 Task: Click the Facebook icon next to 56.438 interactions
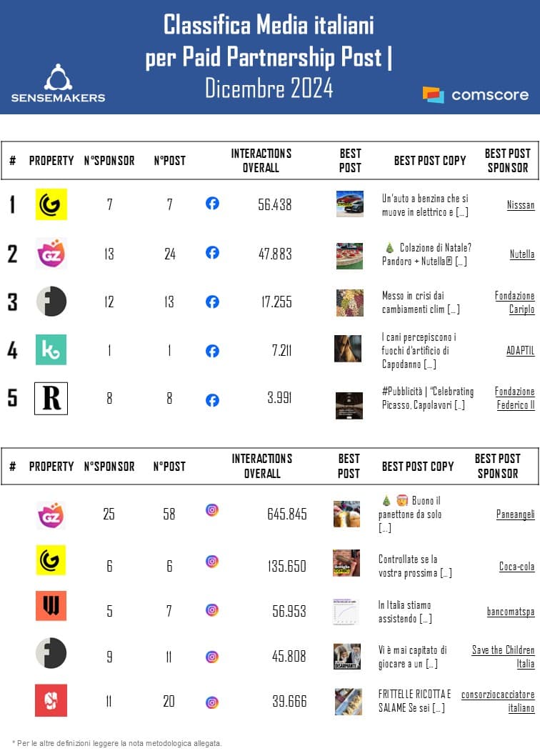pos(212,204)
